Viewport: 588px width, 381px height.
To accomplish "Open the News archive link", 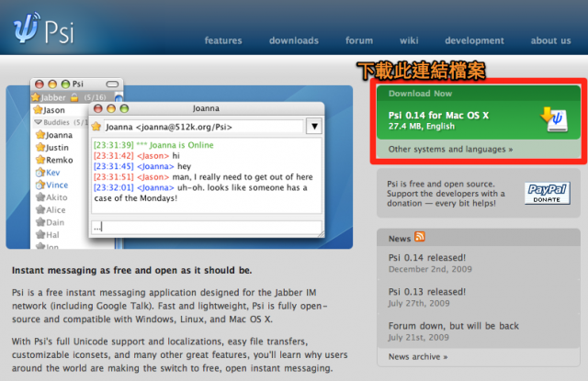I will pos(418,356).
